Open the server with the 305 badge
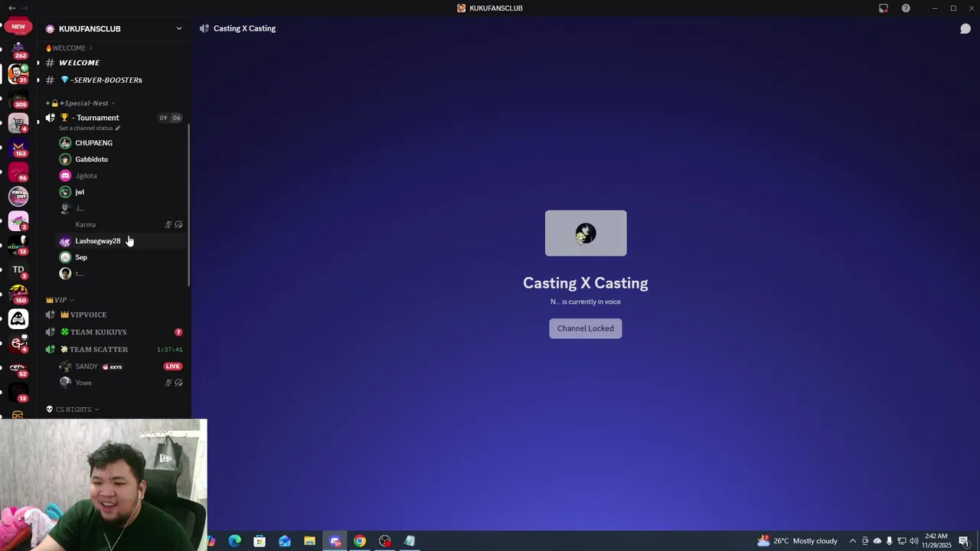This screenshot has width=980, height=551. (x=18, y=99)
